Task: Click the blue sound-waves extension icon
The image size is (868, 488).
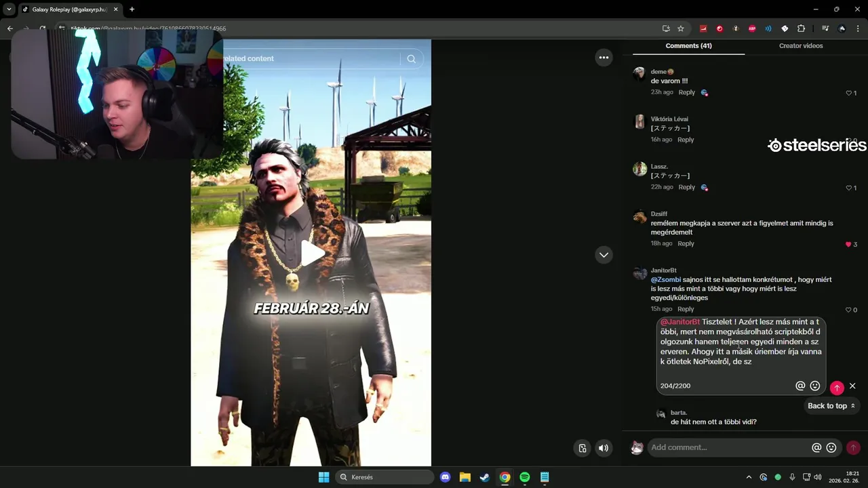Action: pos(768,28)
